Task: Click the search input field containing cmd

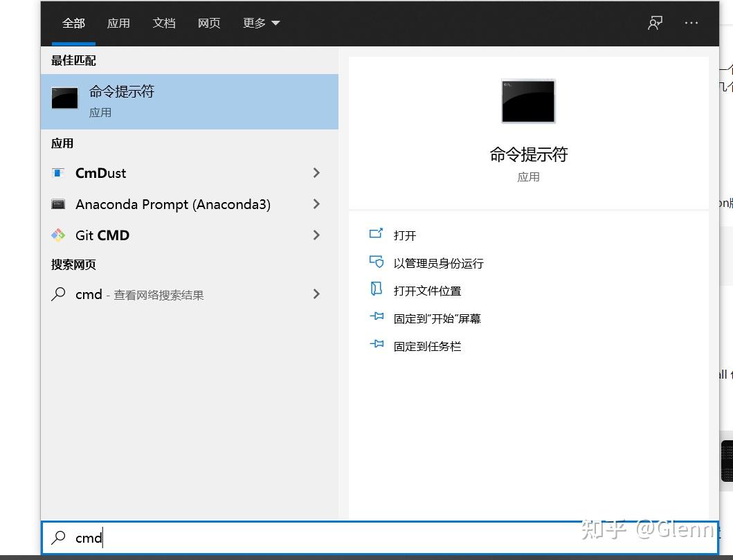Action: (379, 538)
